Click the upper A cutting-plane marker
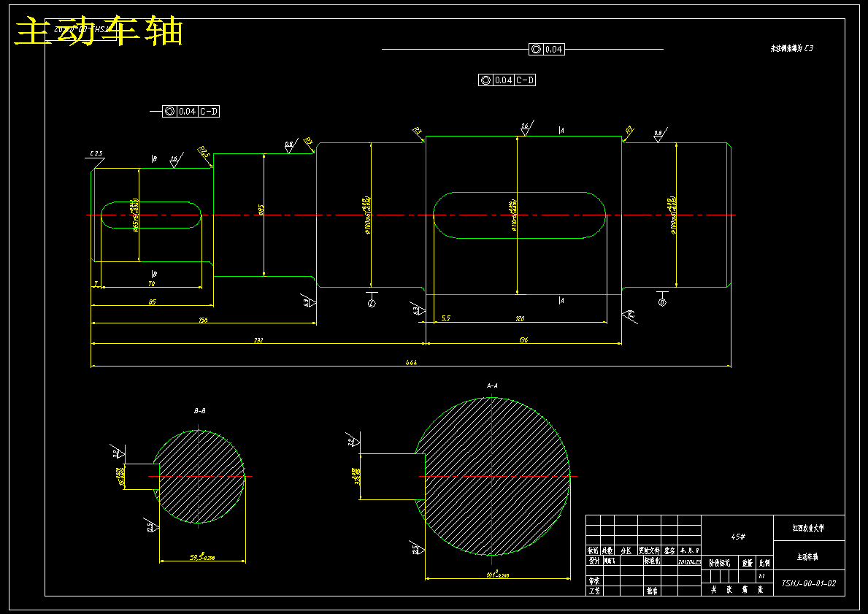 [x=561, y=131]
